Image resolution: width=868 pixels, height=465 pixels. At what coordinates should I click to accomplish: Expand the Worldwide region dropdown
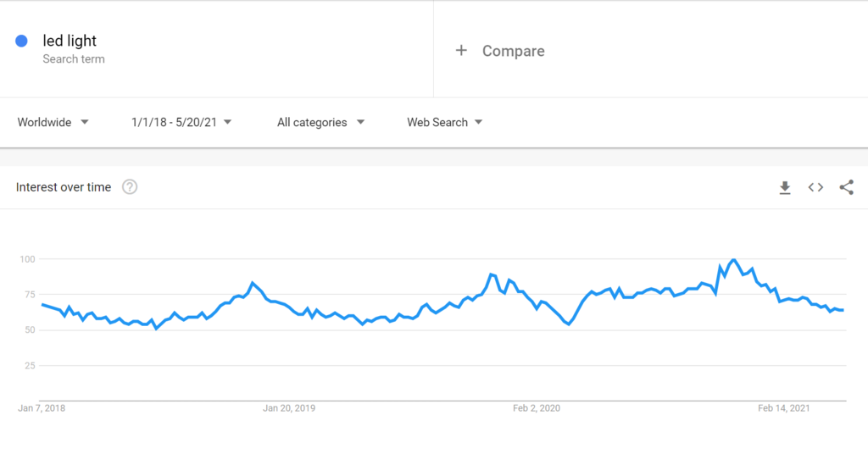(x=53, y=122)
